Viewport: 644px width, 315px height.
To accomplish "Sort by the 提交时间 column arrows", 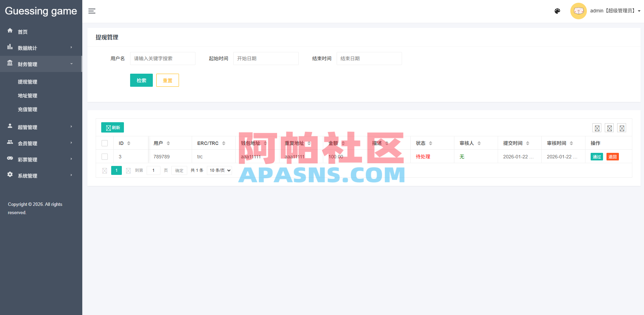I will (x=528, y=143).
